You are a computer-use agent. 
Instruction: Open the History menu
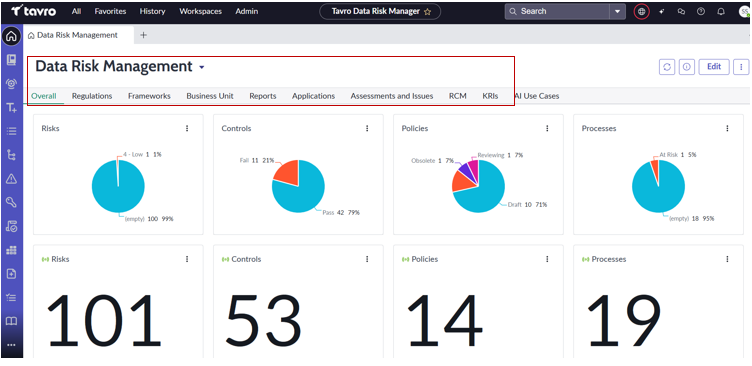pos(153,12)
